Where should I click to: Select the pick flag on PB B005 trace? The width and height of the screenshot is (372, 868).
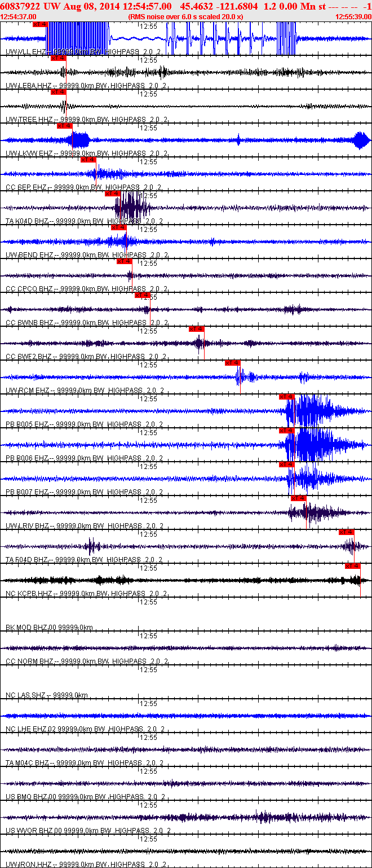point(287,397)
